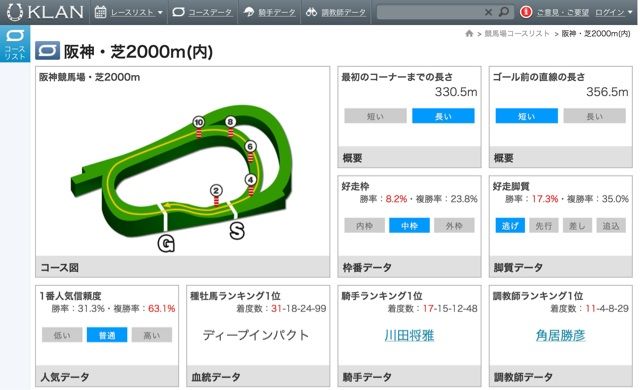Viewport: 640px width, 390px height.
Task: Select the 内枠 toggle in 好走枠
Action: click(364, 226)
